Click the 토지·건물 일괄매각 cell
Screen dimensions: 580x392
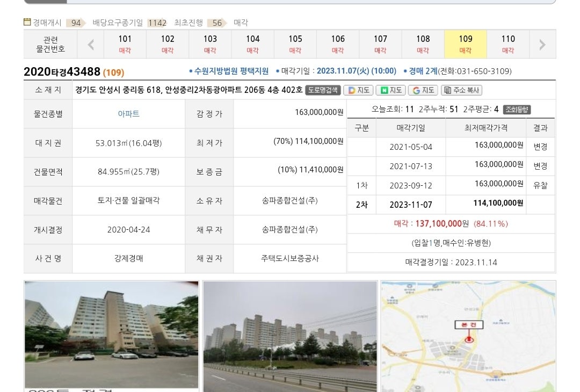(x=128, y=200)
